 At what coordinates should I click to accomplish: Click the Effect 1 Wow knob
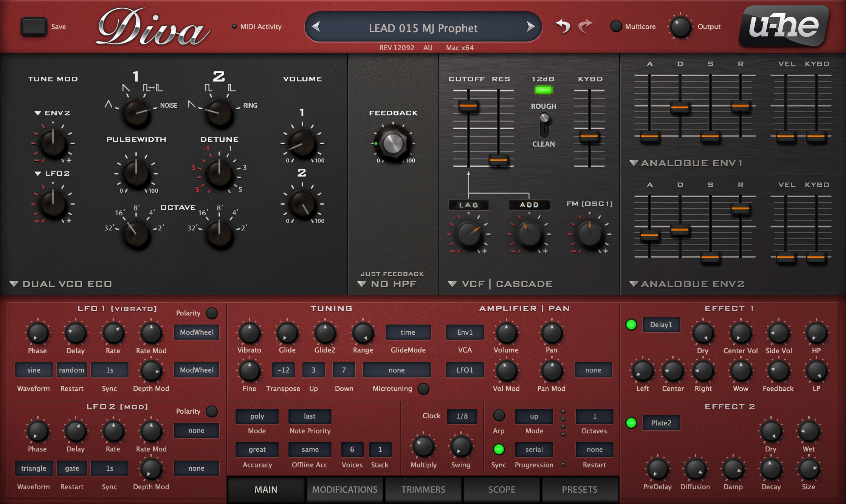coord(741,371)
